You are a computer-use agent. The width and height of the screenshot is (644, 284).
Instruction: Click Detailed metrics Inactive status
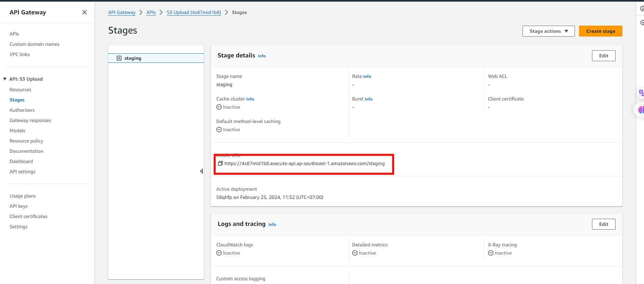[x=364, y=253]
